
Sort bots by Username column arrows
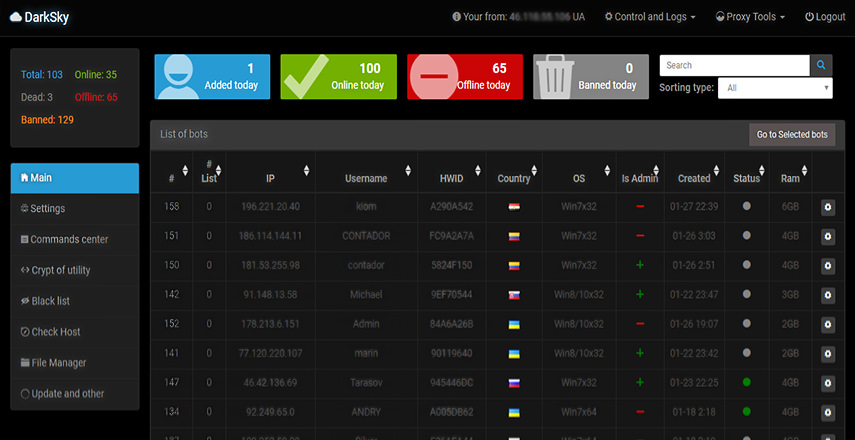tap(407, 171)
